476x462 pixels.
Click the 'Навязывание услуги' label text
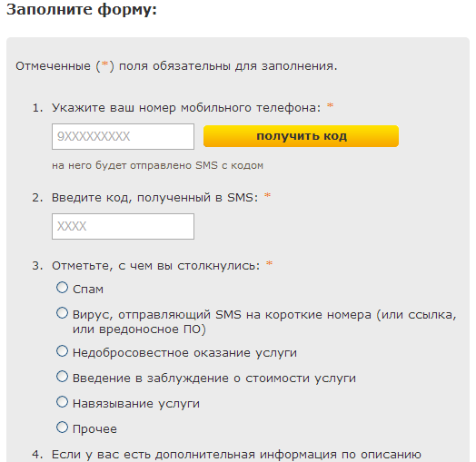(136, 404)
